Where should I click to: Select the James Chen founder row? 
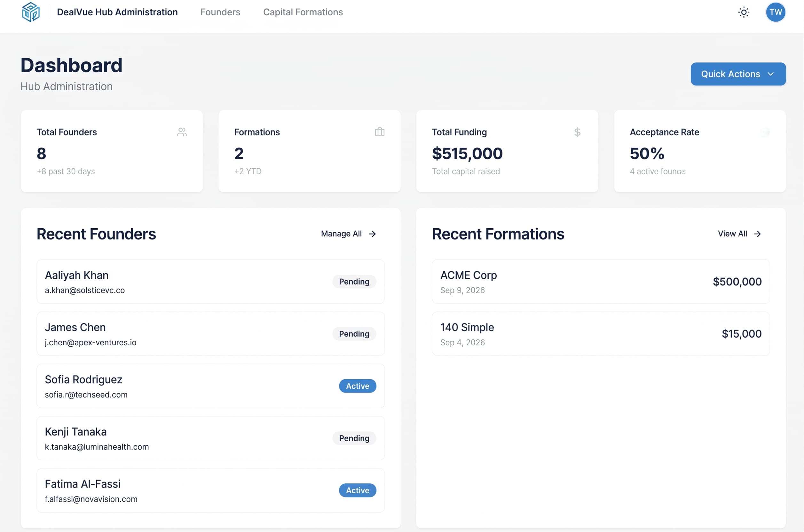211,334
